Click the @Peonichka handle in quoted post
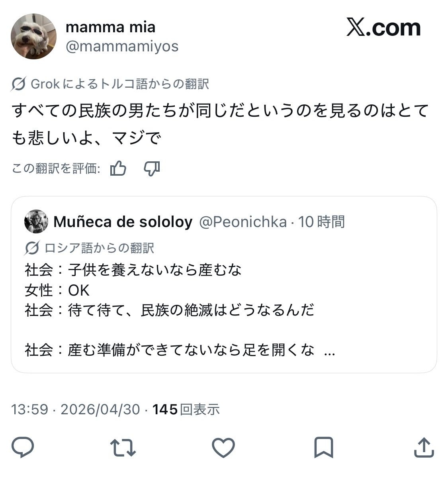 (x=243, y=222)
